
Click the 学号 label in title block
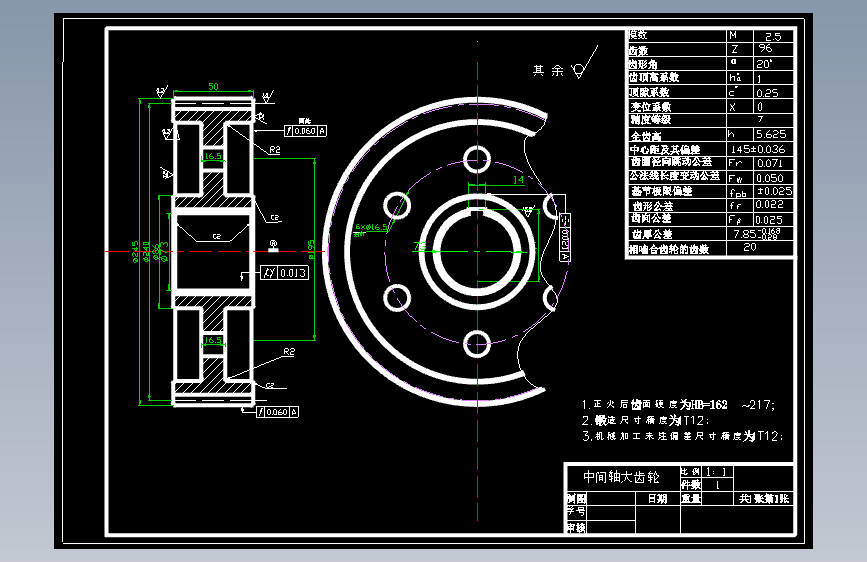click(576, 512)
